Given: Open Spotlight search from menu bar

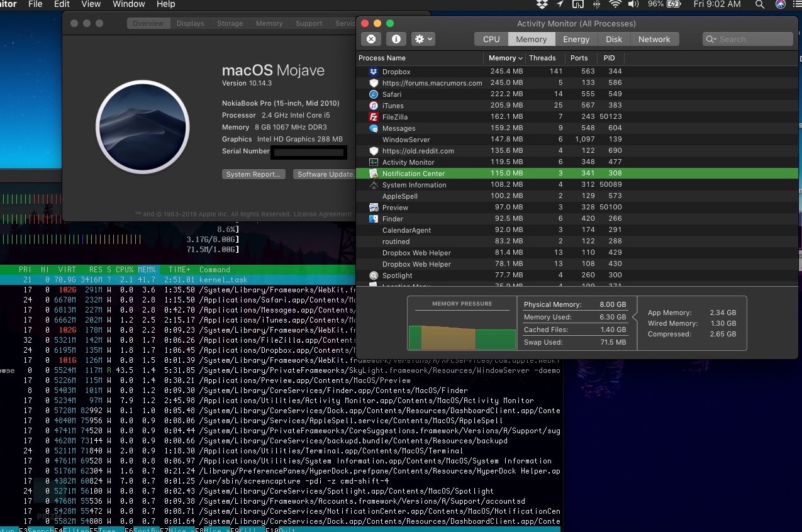Looking at the screenshot, I should (x=760, y=4).
